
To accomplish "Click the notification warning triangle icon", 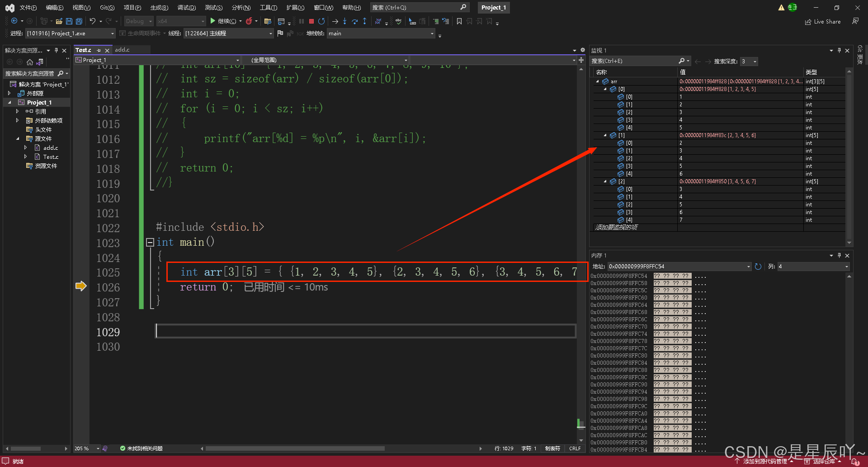I will click(781, 8).
